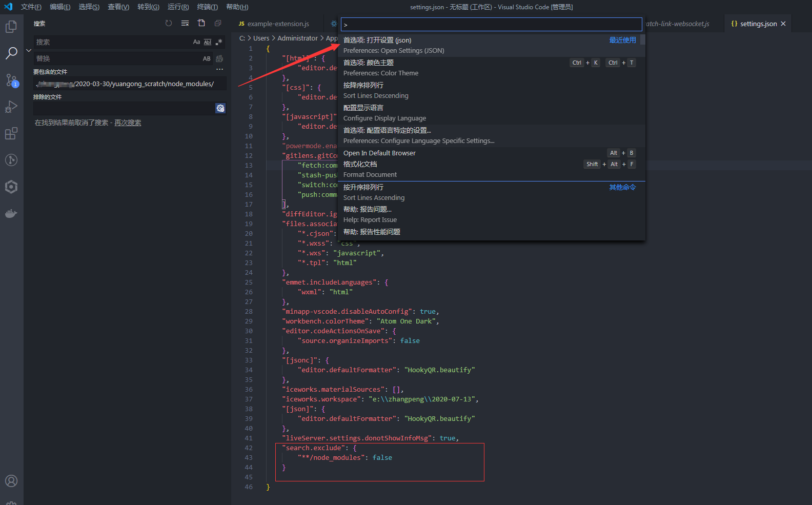The height and width of the screenshot is (505, 812).
Task: Open a new search editor
Action: [201, 24]
